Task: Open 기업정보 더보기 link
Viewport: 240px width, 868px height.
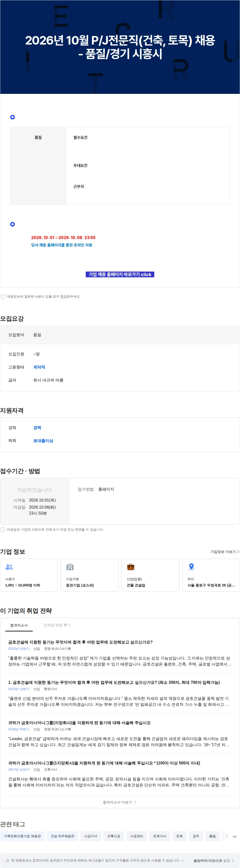Action: coord(224,552)
